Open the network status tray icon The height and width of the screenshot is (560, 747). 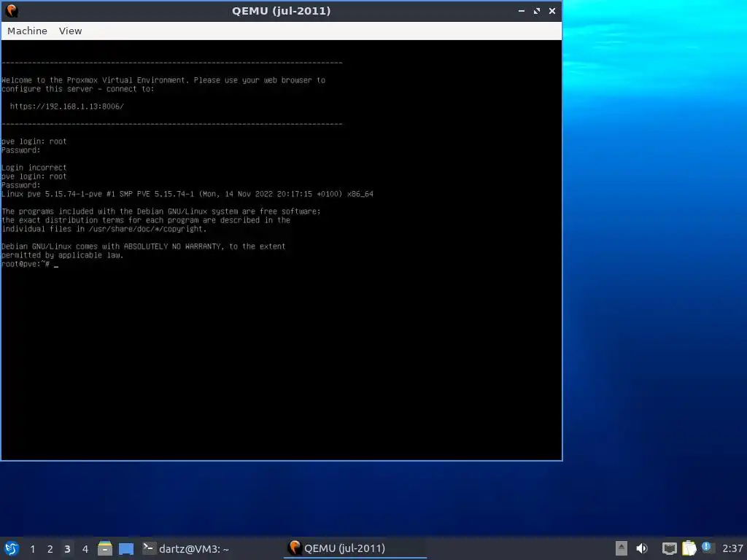coord(670,548)
